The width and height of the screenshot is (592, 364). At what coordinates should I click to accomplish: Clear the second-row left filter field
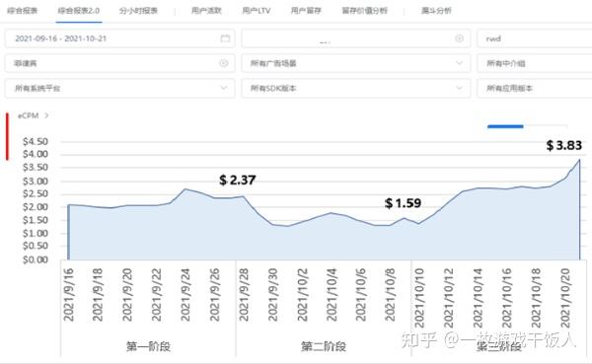point(224,63)
